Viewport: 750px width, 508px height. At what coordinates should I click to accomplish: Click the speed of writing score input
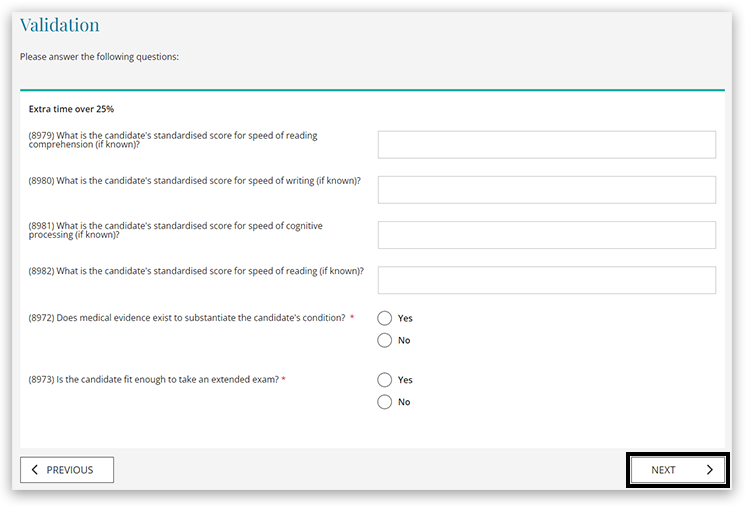546,190
